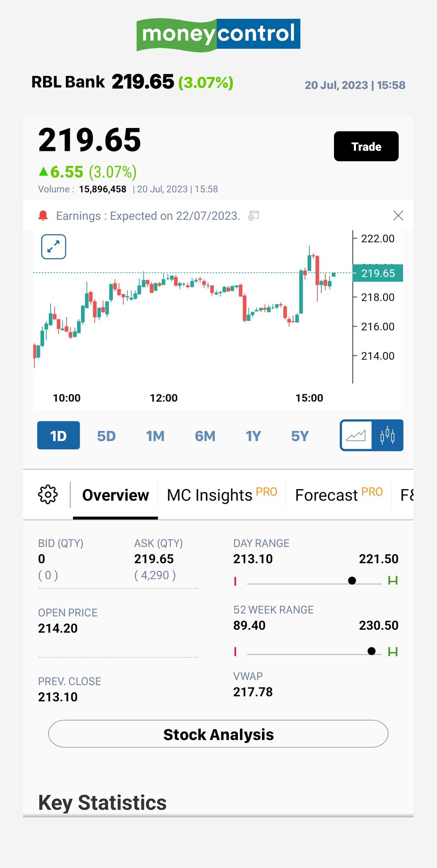This screenshot has width=437, height=868.
Task: Select the 1D chart timeframe
Action: click(58, 435)
